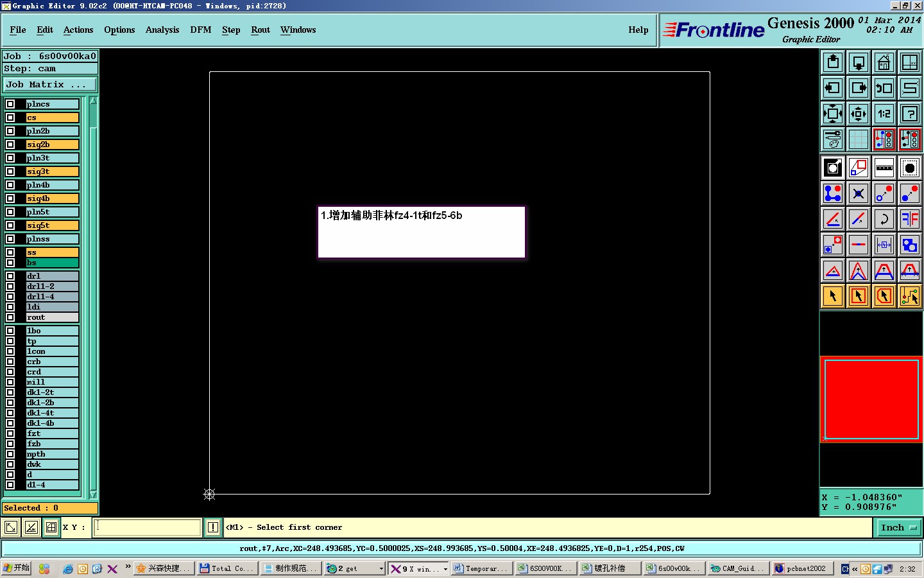Open the Edit menu
The image size is (924, 578).
click(x=45, y=30)
